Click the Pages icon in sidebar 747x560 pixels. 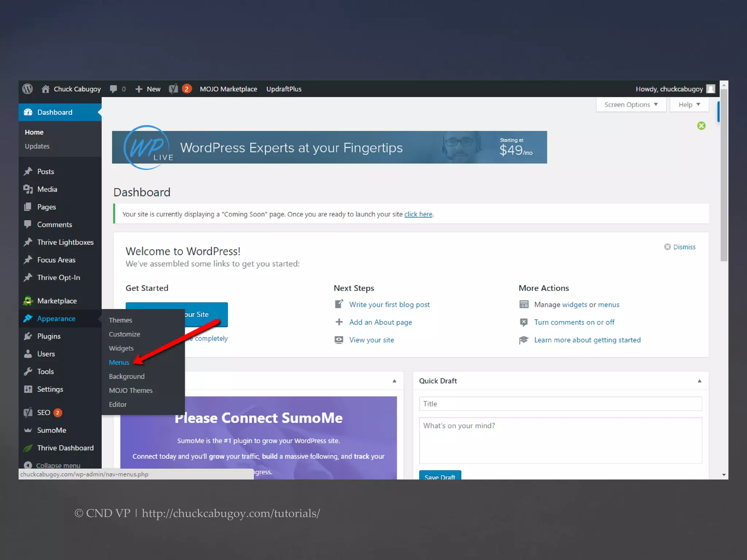click(x=28, y=207)
